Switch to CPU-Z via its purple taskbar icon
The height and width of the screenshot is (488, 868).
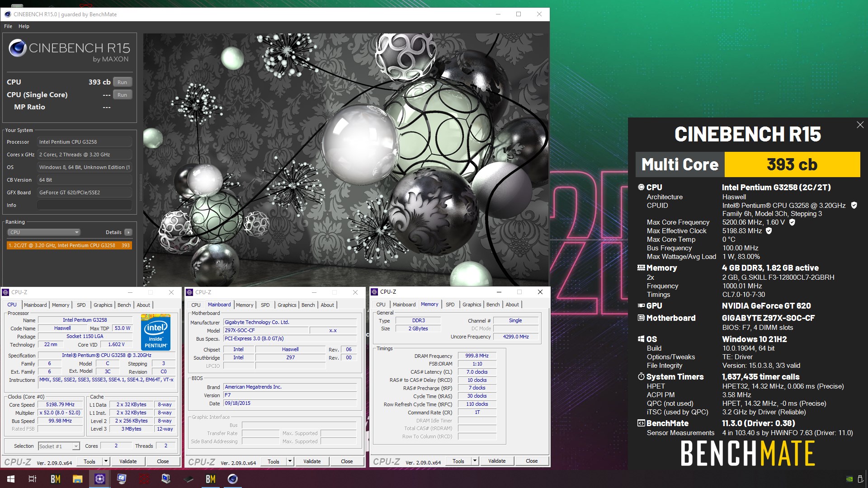pyautogui.click(x=100, y=479)
